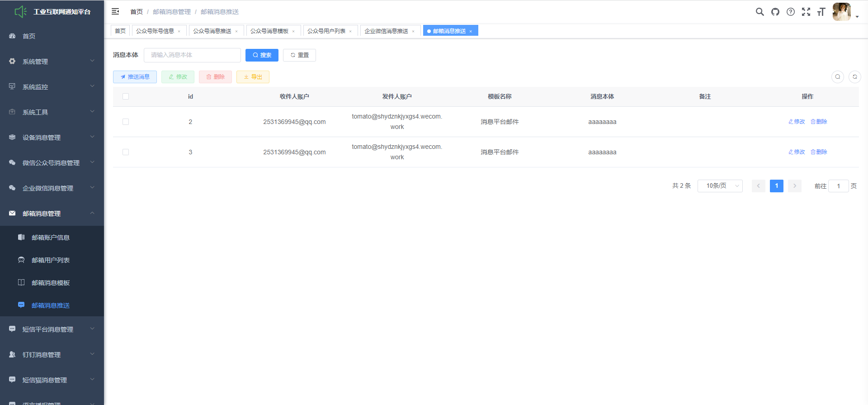Image resolution: width=868 pixels, height=405 pixels.
Task: Click 首页 in the breadcrumb
Action: (x=137, y=12)
